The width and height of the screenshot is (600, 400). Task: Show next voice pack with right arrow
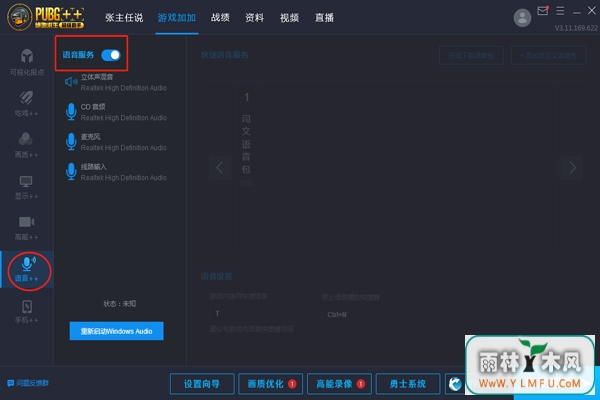(x=572, y=167)
